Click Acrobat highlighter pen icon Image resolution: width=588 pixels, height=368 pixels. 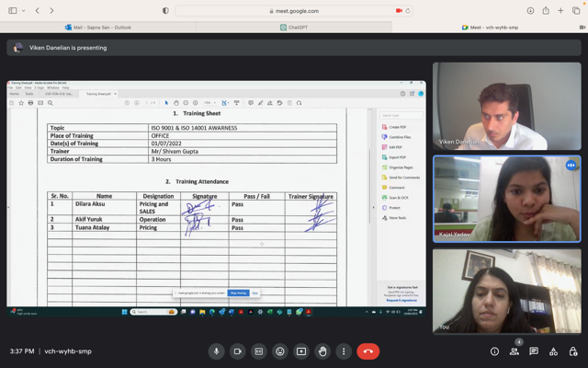point(260,103)
